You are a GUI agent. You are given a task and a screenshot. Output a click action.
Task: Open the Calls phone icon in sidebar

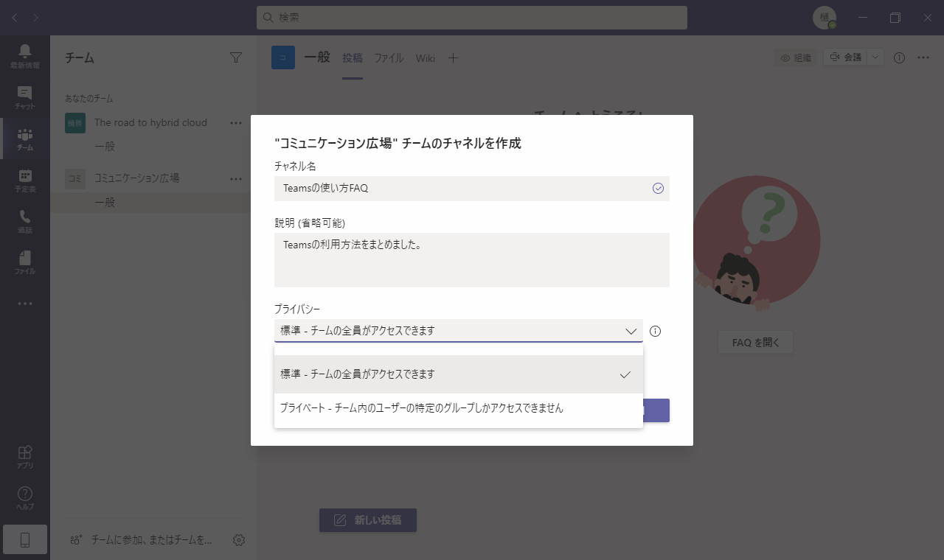pos(25,221)
